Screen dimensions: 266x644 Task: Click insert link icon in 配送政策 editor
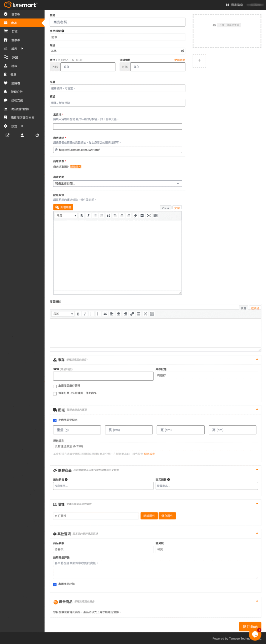pyautogui.click(x=135, y=216)
